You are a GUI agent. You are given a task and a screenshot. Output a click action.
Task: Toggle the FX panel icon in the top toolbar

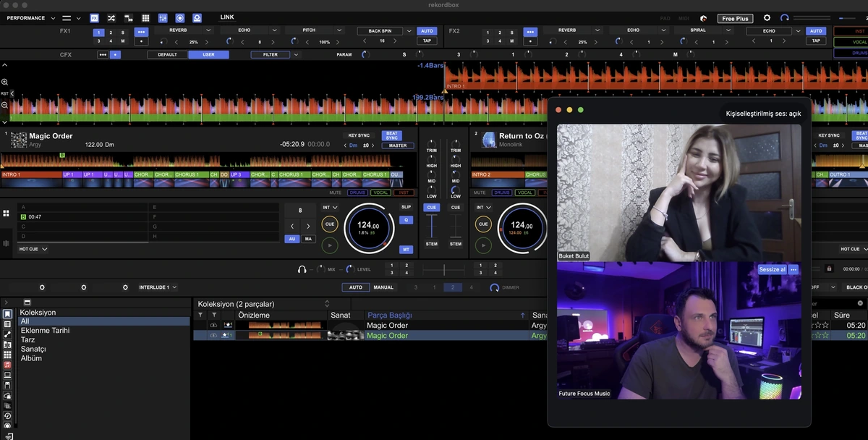click(95, 18)
